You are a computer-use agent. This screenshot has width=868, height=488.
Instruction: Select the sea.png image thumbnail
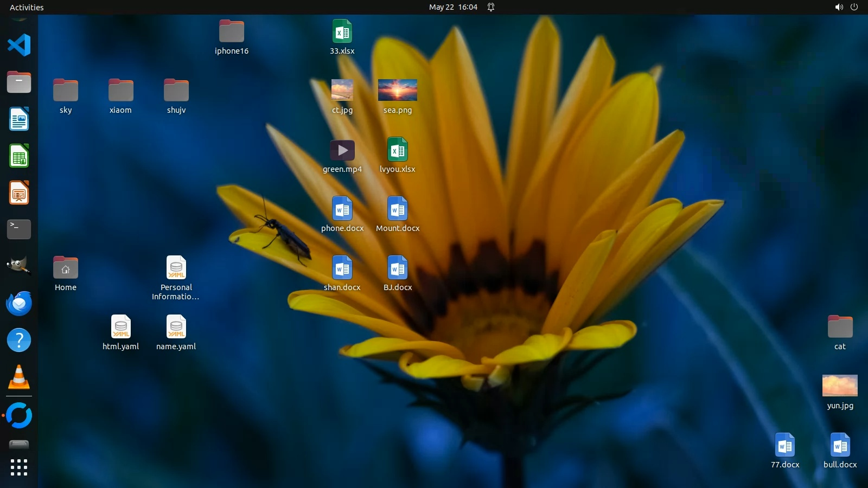(x=398, y=90)
